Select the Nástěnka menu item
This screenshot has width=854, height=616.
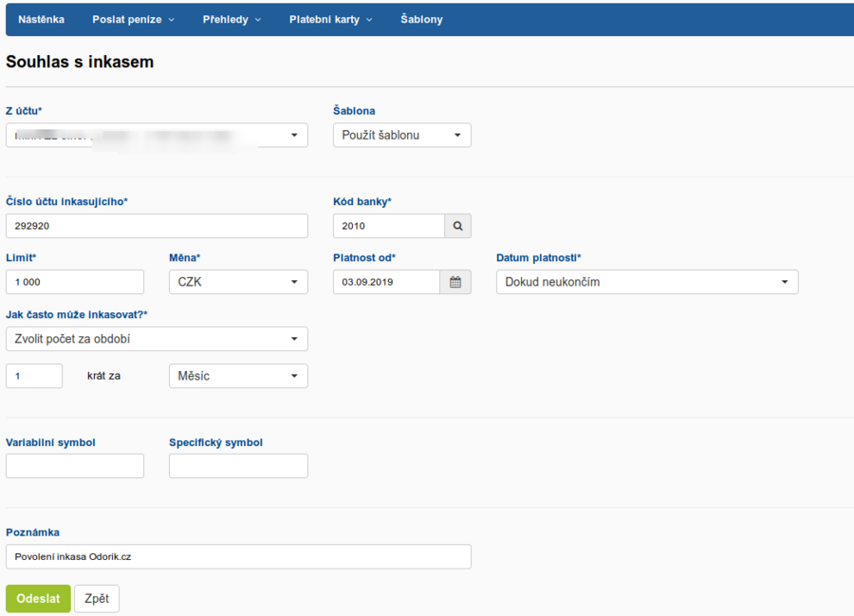pos(41,19)
